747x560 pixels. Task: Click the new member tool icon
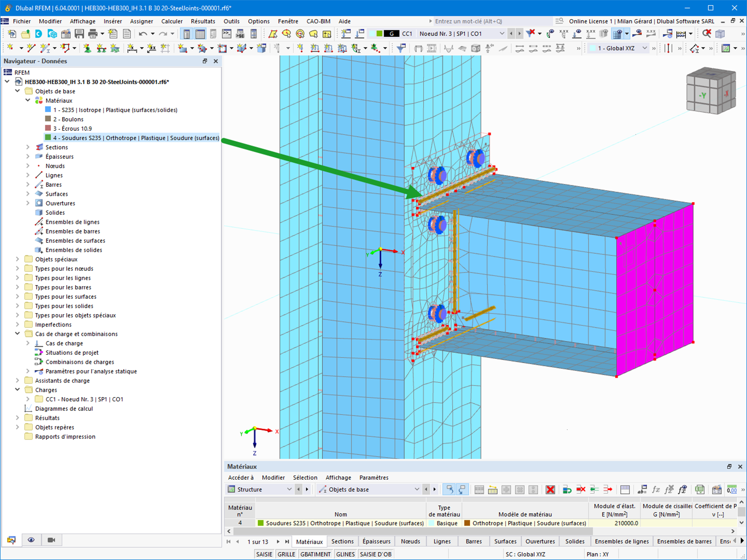coord(45,48)
